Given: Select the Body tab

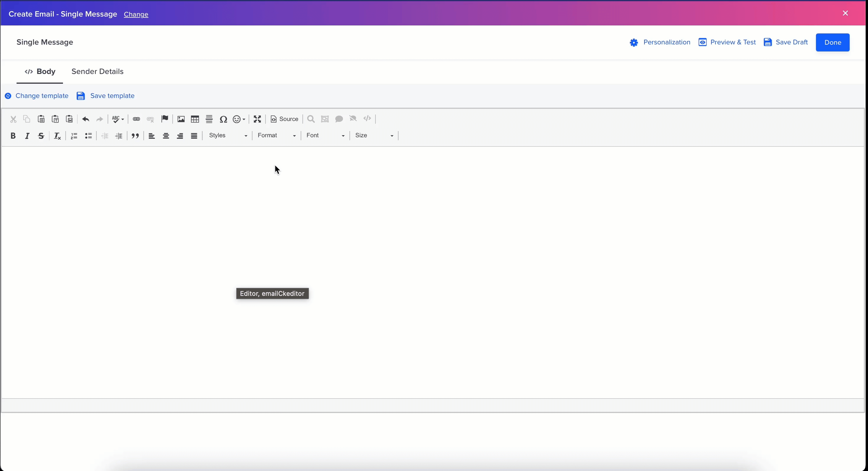Looking at the screenshot, I should click(40, 71).
